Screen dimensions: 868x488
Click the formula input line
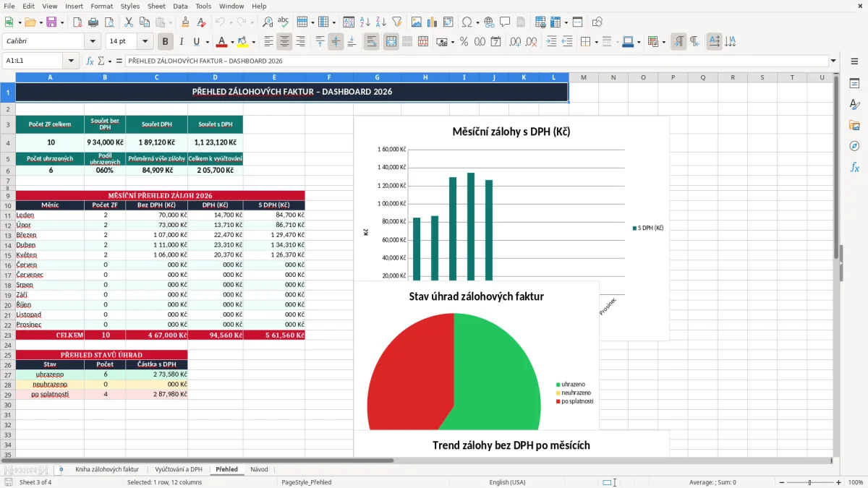[x=476, y=61]
